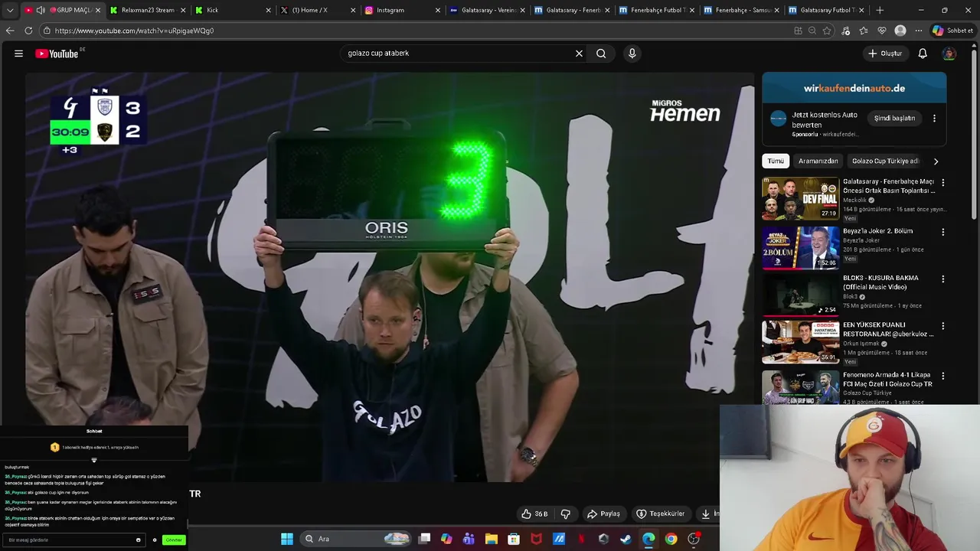980x551 pixels.
Task: Open the browser essentials heart icon
Action: click(882, 31)
